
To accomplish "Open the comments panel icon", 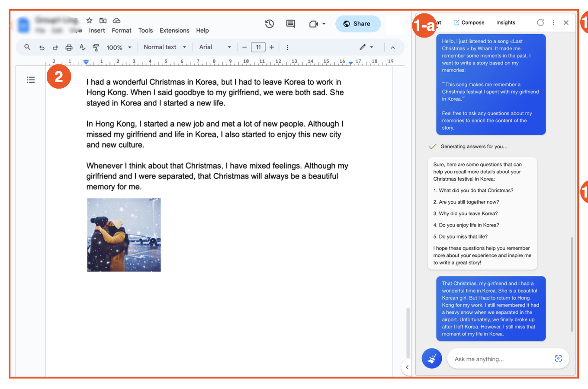I will [291, 24].
